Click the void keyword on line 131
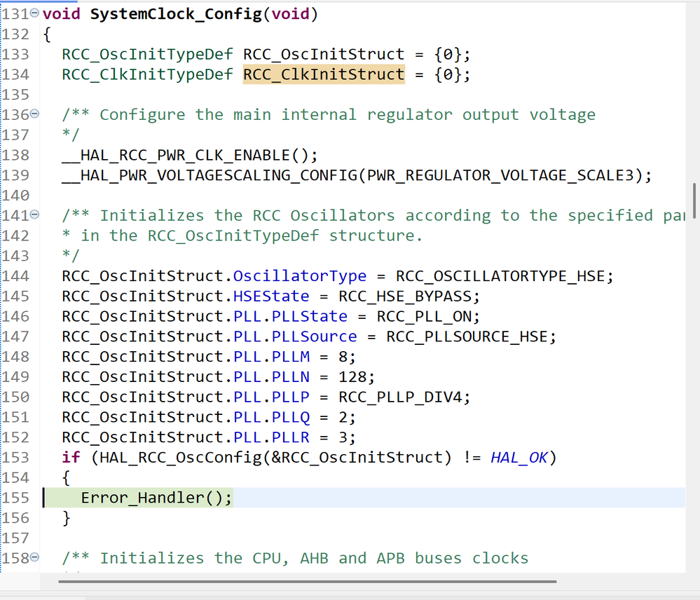This screenshot has height=600, width=700. point(60,13)
